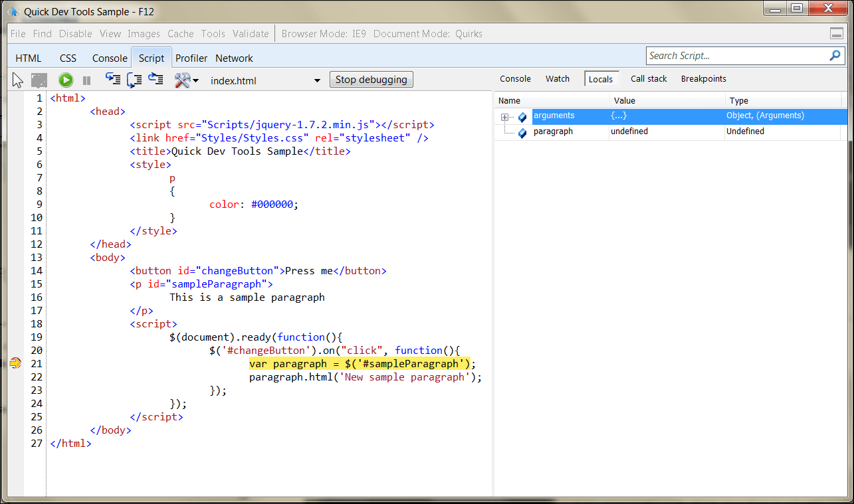Click the breakpoint marker on line 21
This screenshot has width=854, height=504.
(x=15, y=363)
